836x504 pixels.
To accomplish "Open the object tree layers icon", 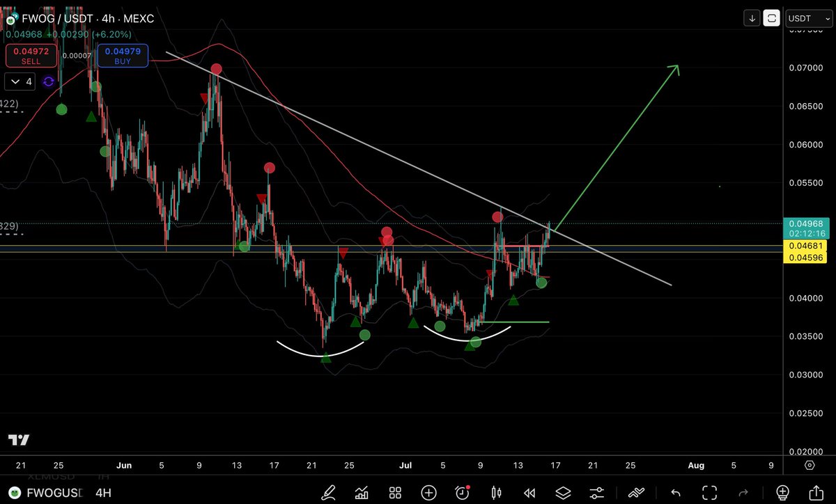I will coord(563,493).
